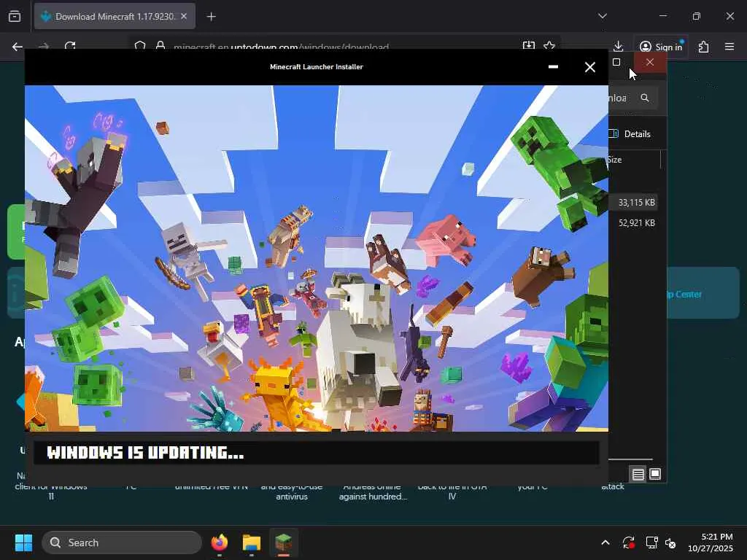Bookmark this page with star icon
The width and height of the screenshot is (747, 560).
click(549, 46)
